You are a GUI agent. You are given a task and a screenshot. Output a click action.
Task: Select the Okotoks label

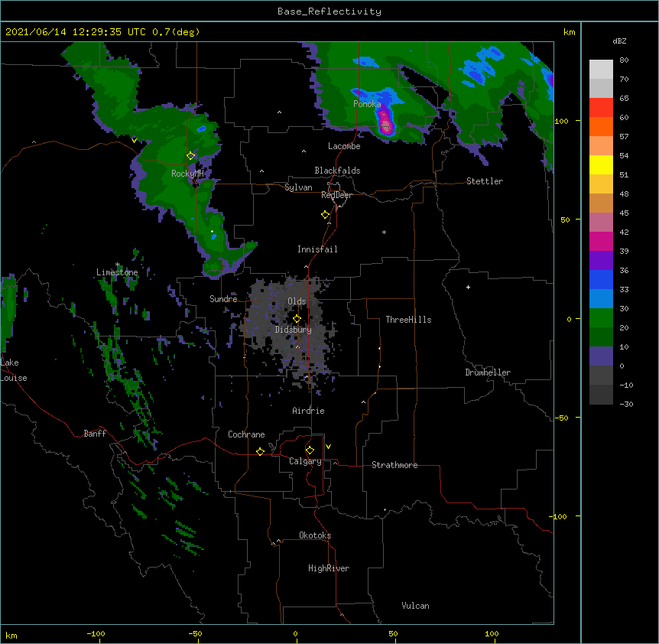point(315,535)
